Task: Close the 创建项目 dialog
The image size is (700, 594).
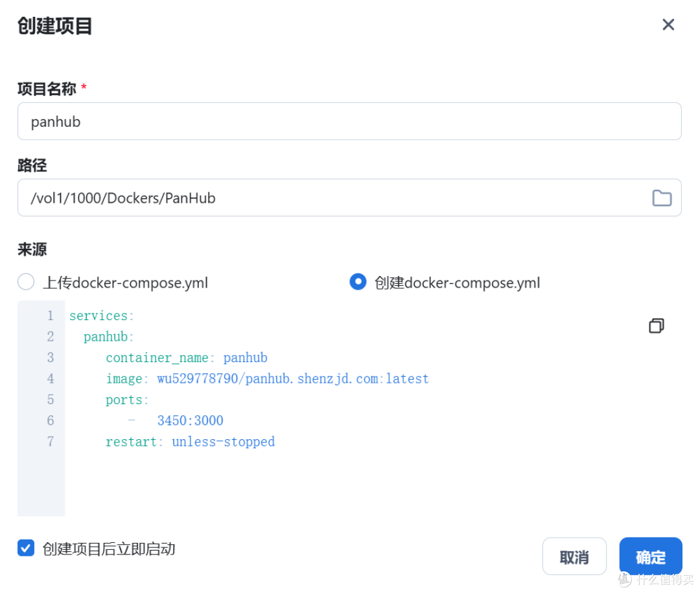Action: coord(668,25)
